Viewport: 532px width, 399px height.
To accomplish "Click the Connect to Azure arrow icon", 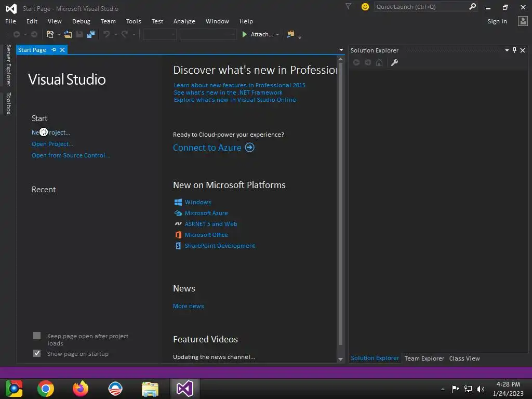I will (250, 148).
